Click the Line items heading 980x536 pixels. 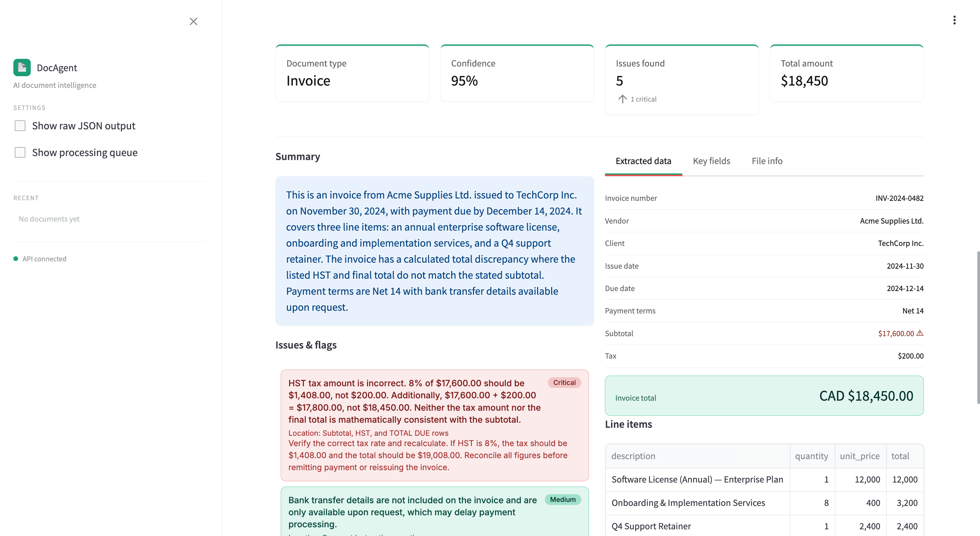tap(628, 424)
